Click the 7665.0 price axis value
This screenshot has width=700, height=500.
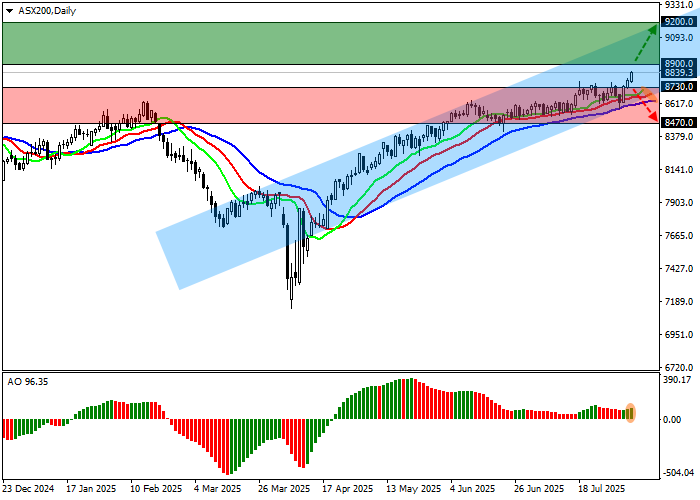679,236
